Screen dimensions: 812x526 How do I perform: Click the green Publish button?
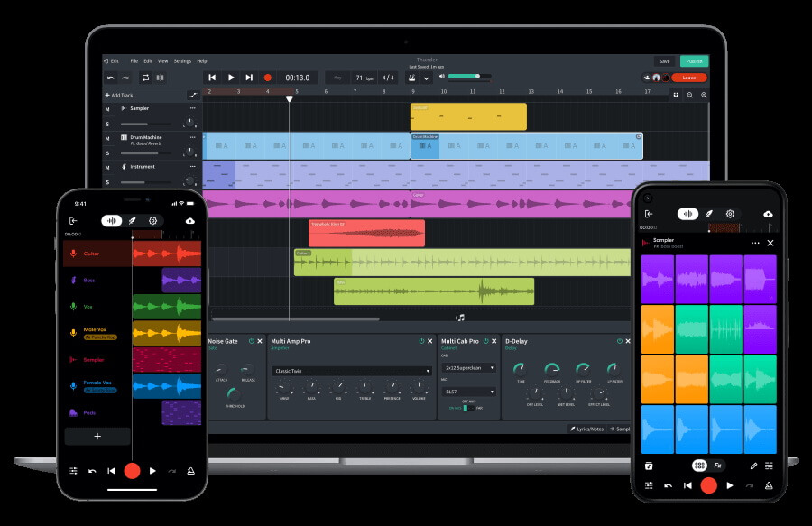click(694, 61)
